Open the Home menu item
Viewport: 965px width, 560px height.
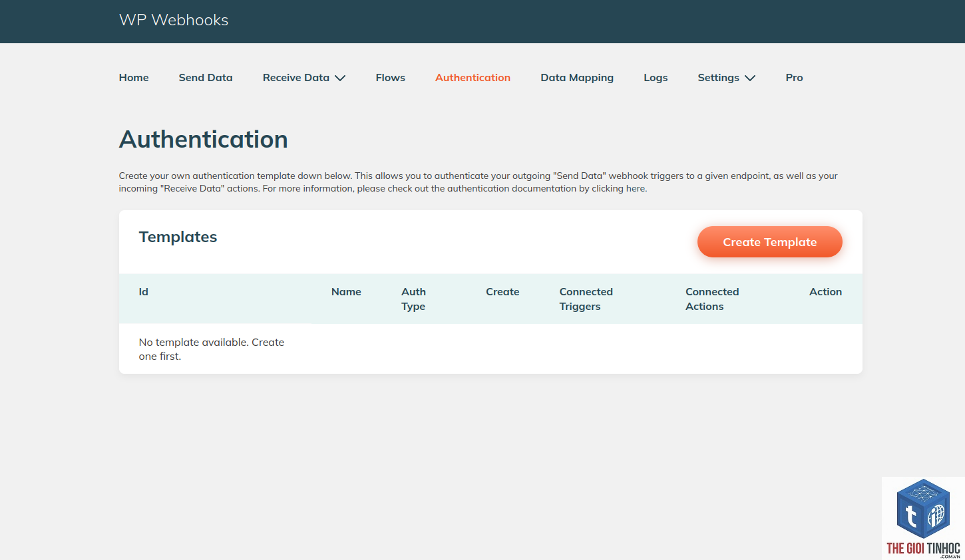click(134, 78)
